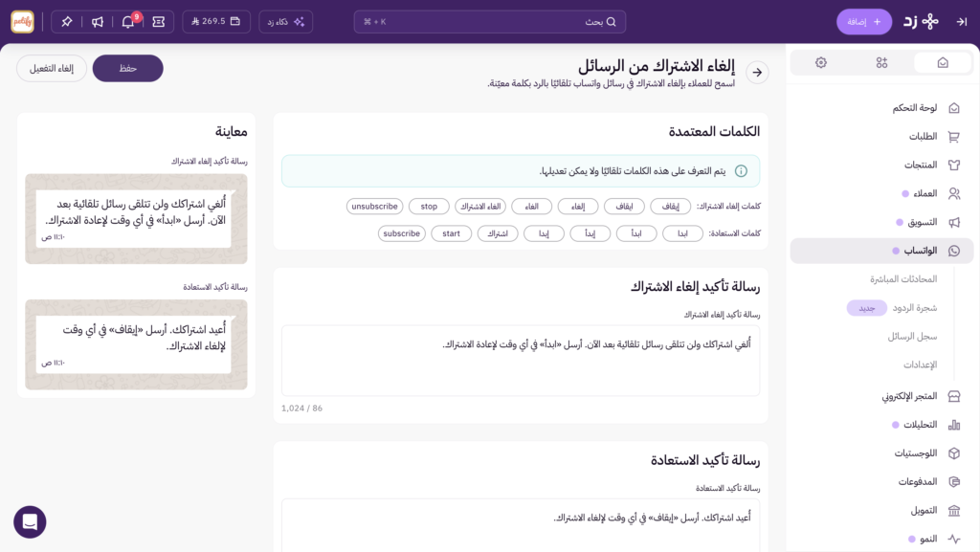Collapse the sidebar with arrow icon

[x=961, y=22]
